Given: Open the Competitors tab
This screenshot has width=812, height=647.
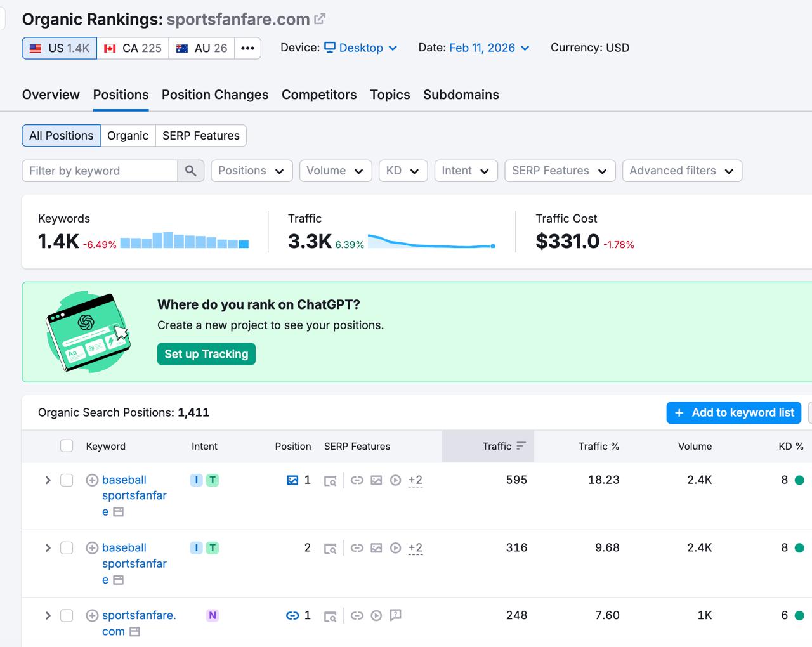Looking at the screenshot, I should point(318,95).
